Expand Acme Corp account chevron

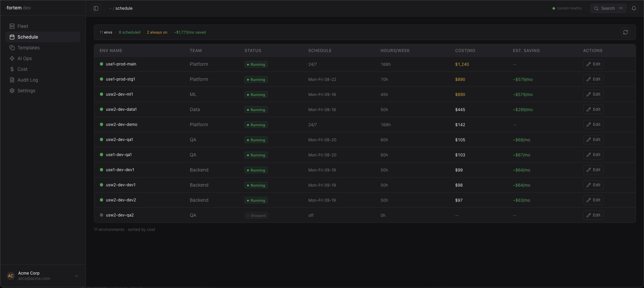click(x=76, y=276)
